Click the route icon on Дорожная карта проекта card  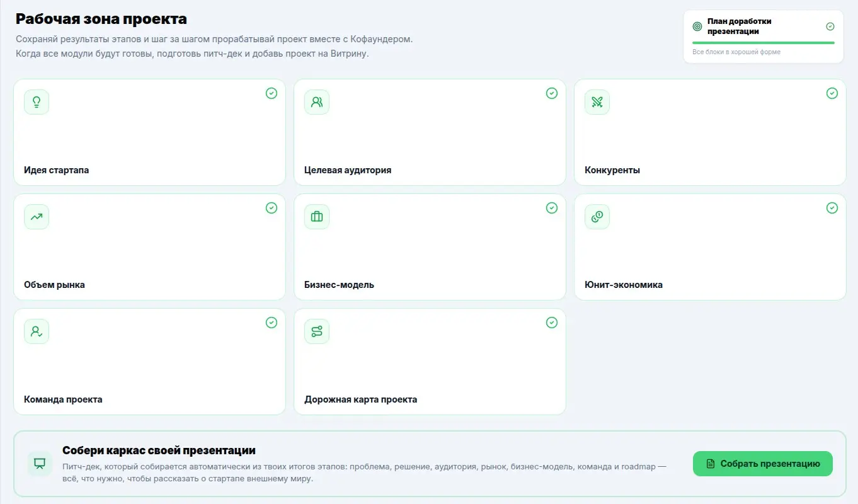point(317,331)
